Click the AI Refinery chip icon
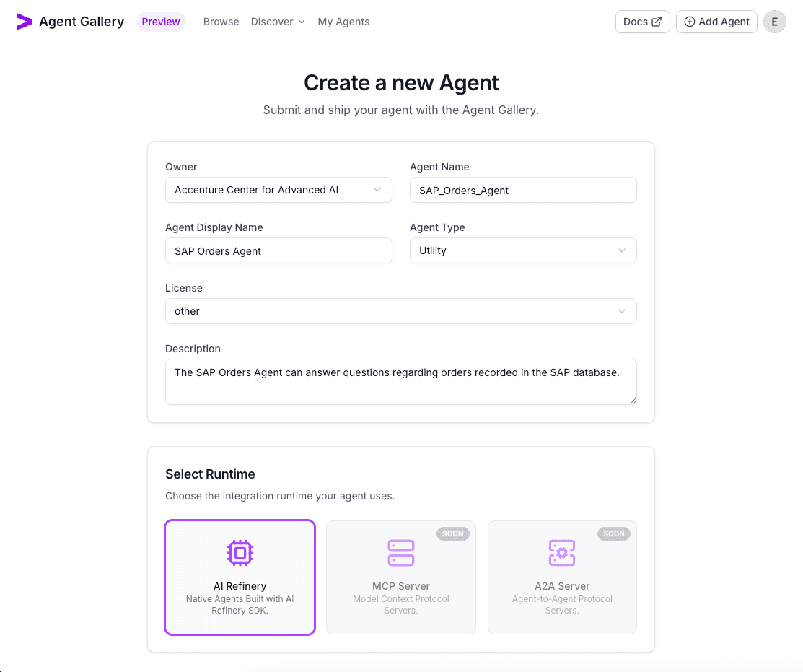803x672 pixels. click(x=240, y=553)
